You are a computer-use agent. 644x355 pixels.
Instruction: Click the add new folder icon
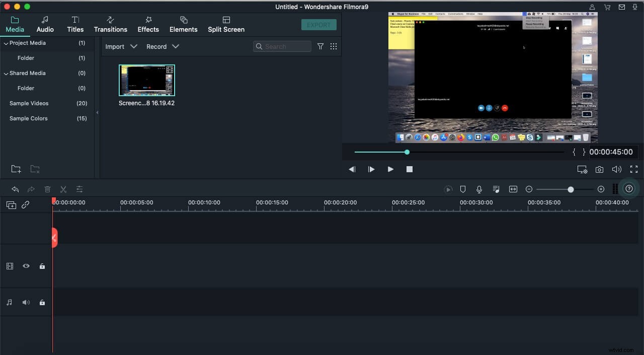pos(16,169)
